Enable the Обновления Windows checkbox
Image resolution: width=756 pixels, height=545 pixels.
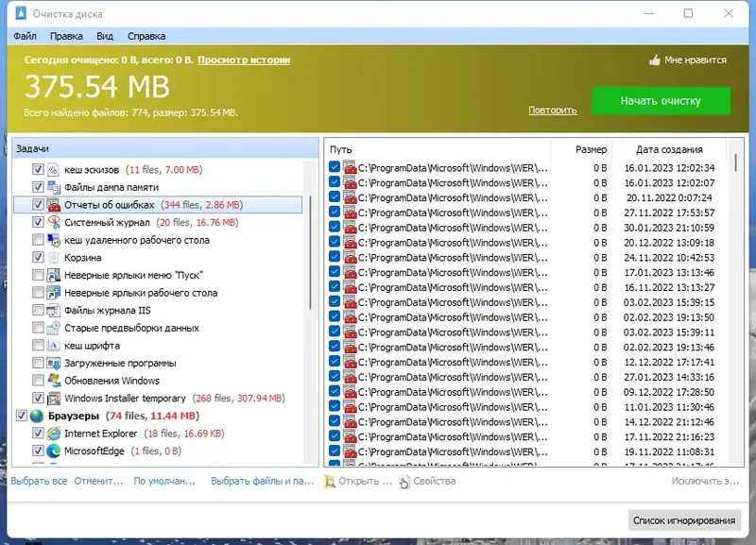point(38,381)
